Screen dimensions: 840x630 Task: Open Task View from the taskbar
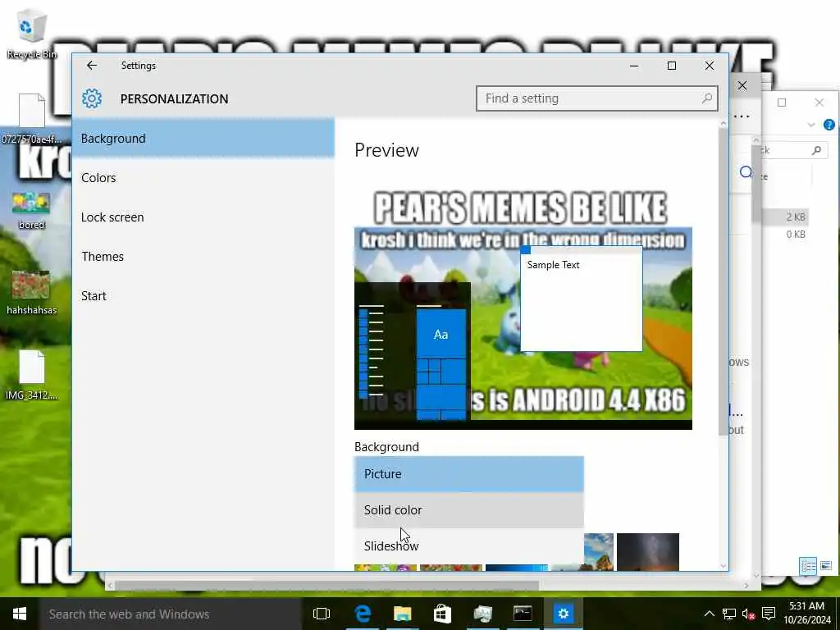pos(322,614)
